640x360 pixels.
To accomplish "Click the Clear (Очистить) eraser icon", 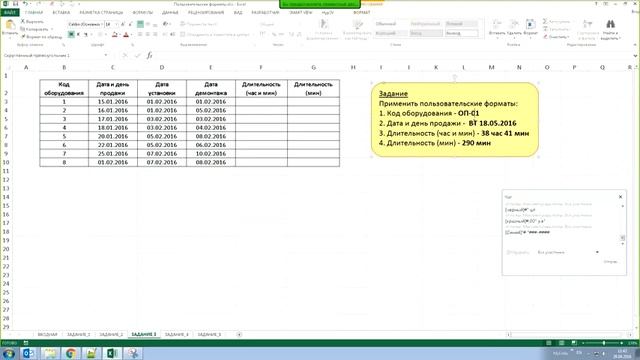I will click(545, 37).
